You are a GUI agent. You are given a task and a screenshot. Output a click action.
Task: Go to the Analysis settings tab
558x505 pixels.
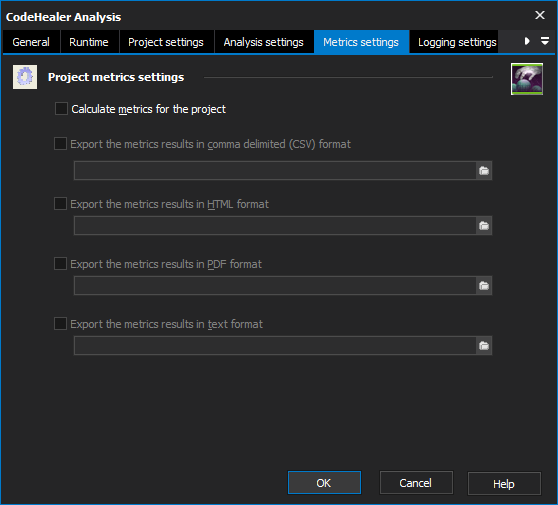(x=264, y=42)
